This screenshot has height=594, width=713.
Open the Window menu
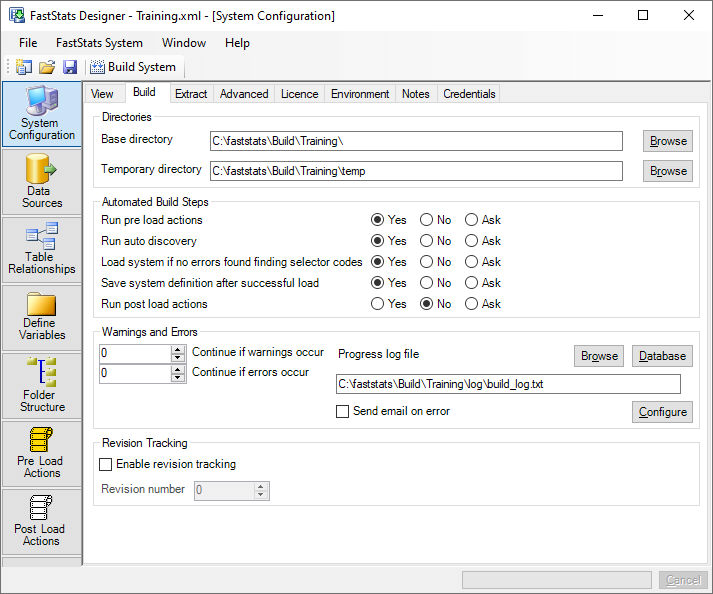(x=184, y=43)
